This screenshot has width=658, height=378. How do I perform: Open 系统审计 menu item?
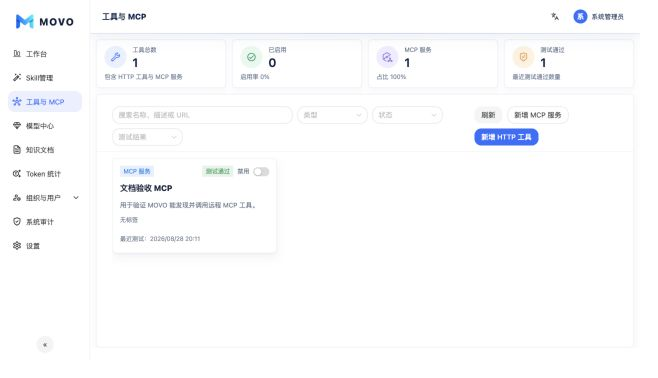click(40, 222)
